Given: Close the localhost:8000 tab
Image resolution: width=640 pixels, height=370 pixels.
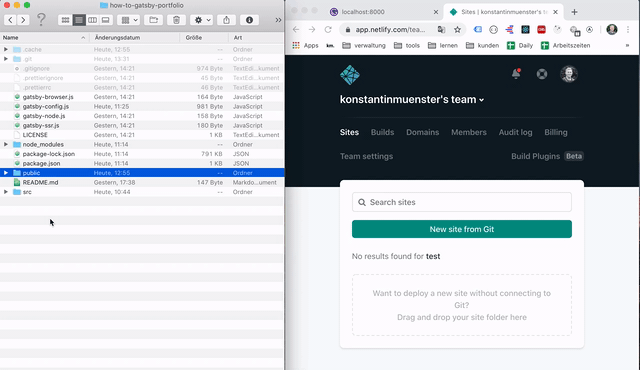Looking at the screenshot, I should 436,12.
